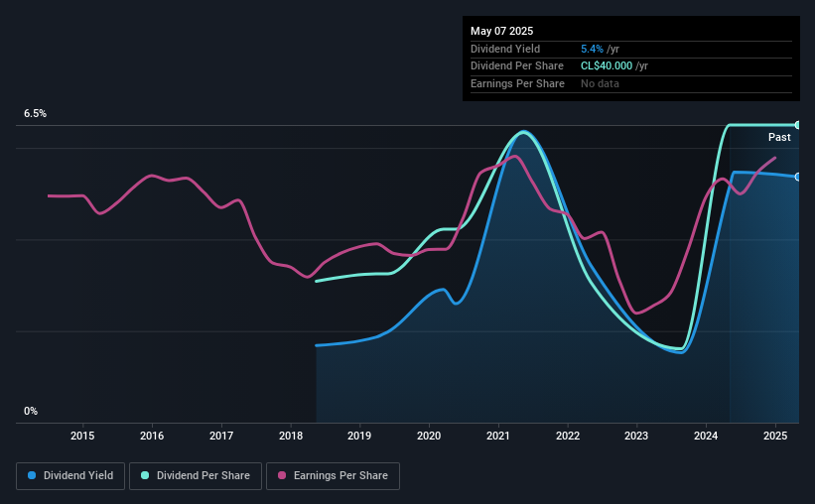Viewport: 815px width, 504px height.
Task: Click the pink Earnings Per Share legend dot
Action: click(x=282, y=475)
